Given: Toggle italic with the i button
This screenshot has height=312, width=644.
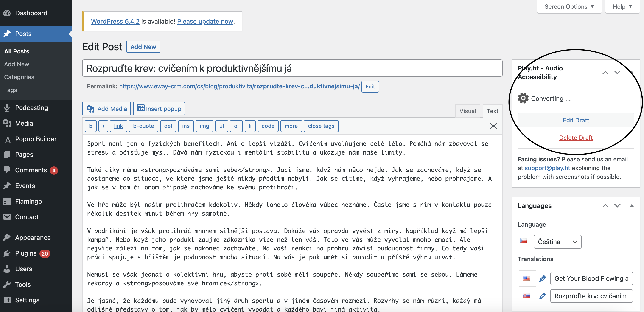Looking at the screenshot, I should coord(103,126).
